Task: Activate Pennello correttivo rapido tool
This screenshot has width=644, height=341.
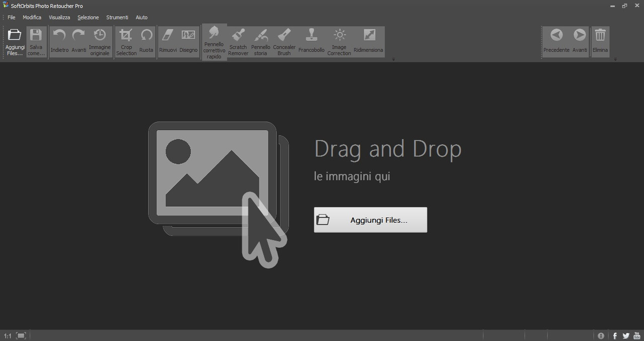Action: tap(214, 42)
